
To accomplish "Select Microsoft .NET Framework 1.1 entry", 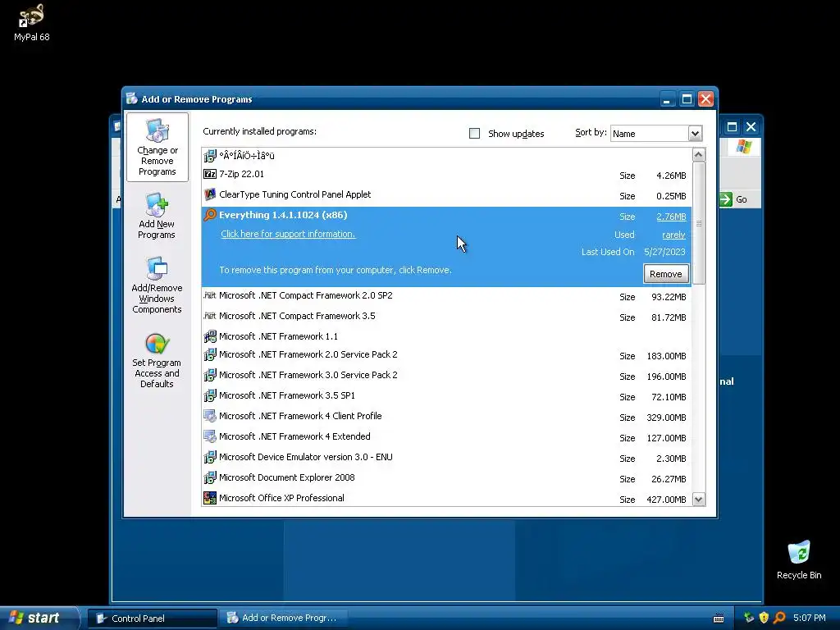I will pyautogui.click(x=447, y=336).
